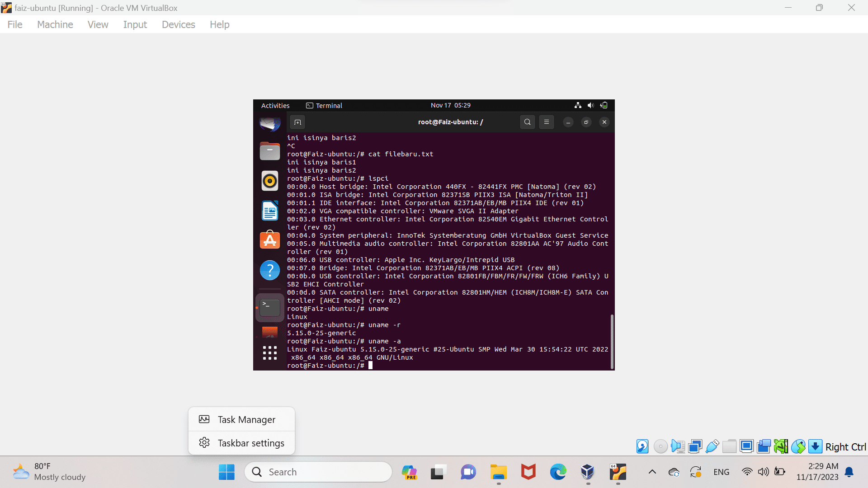Click the running VM icon on the taskbar
The height and width of the screenshot is (488, 868).
coord(618,472)
